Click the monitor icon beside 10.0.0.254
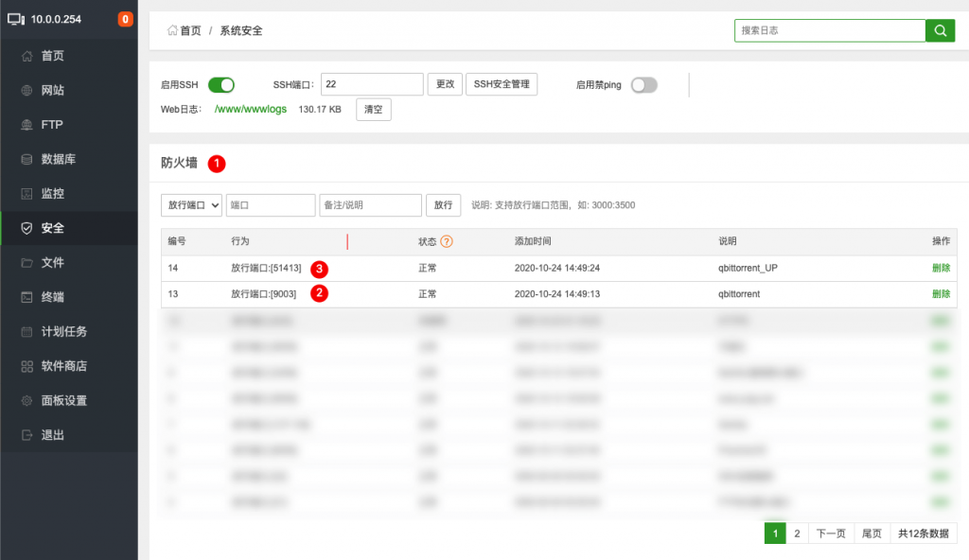This screenshot has height=560, width=969. click(x=16, y=19)
